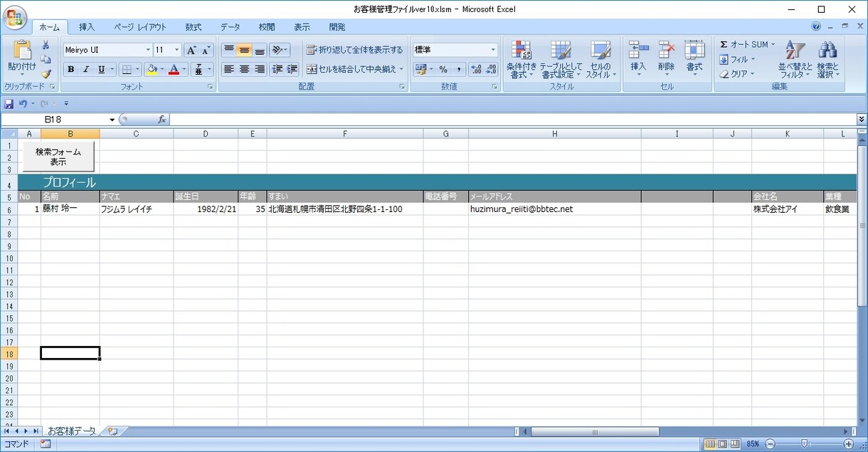
Task: Click the AutoSum (オート SUM) sigma icon
Action: pyautogui.click(x=724, y=44)
